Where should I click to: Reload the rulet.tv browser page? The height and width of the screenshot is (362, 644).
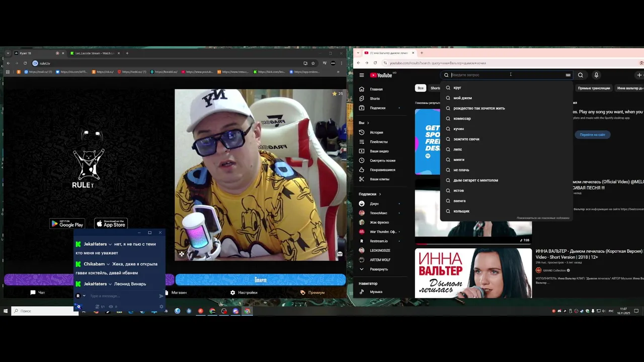25,63
